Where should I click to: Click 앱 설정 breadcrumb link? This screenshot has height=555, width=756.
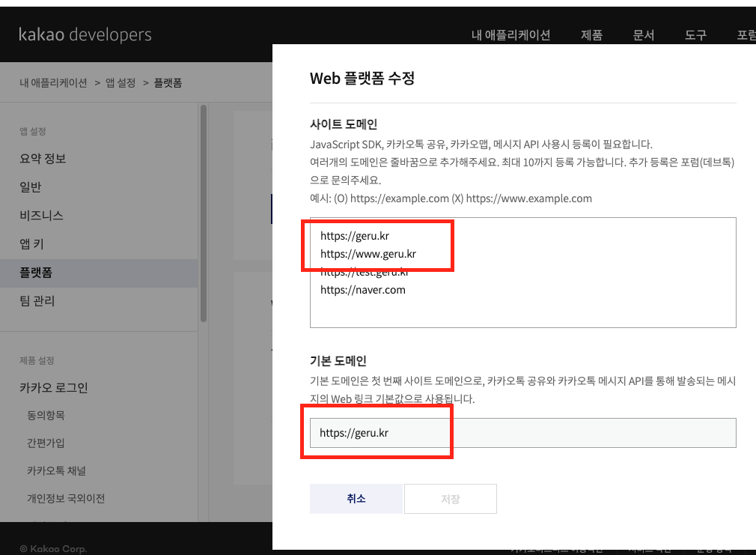(x=121, y=83)
